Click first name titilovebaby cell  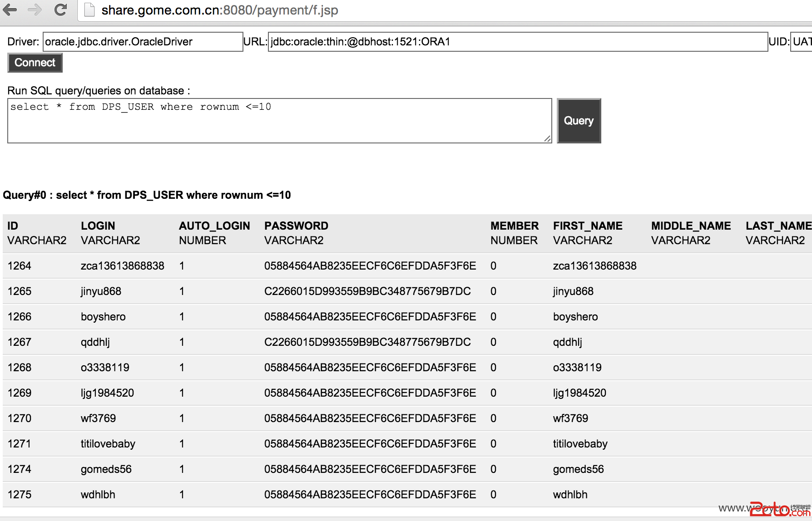tap(580, 444)
